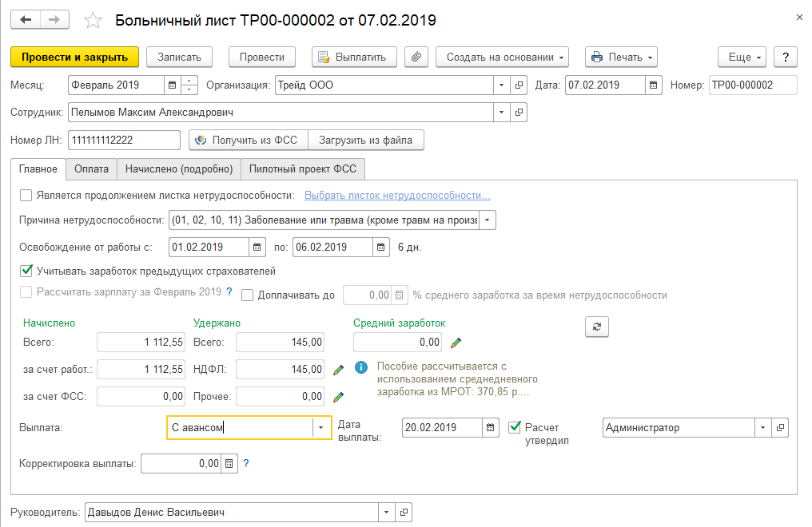
Task: Edit NDFL amount with pencil icon
Action: pos(338,370)
